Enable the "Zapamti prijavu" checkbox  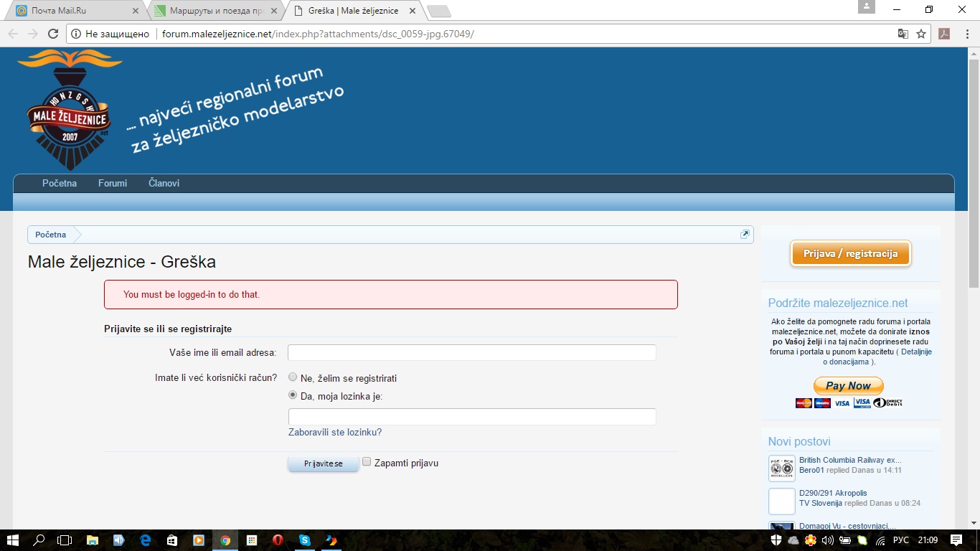point(367,462)
